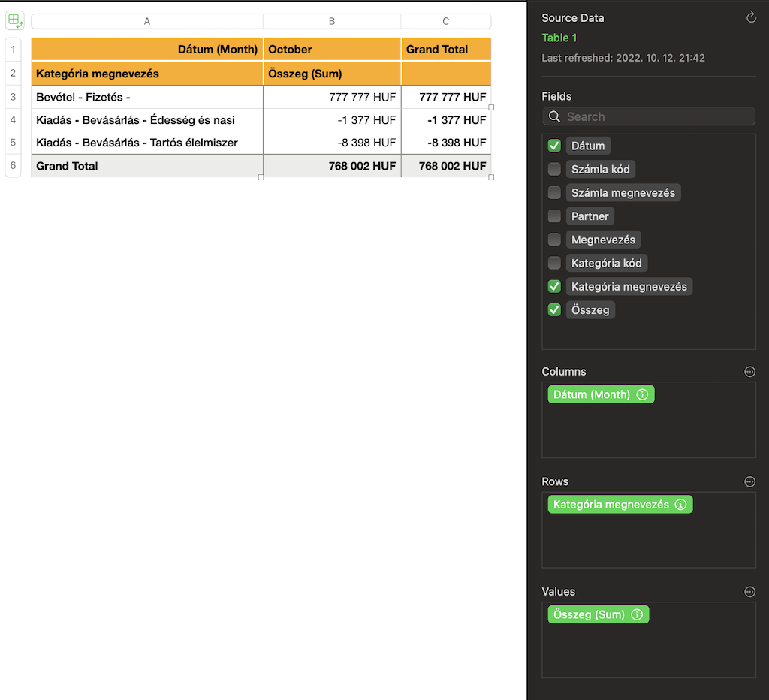Image resolution: width=769 pixels, height=700 pixels.
Task: Click the October column header cell
Action: click(x=332, y=50)
